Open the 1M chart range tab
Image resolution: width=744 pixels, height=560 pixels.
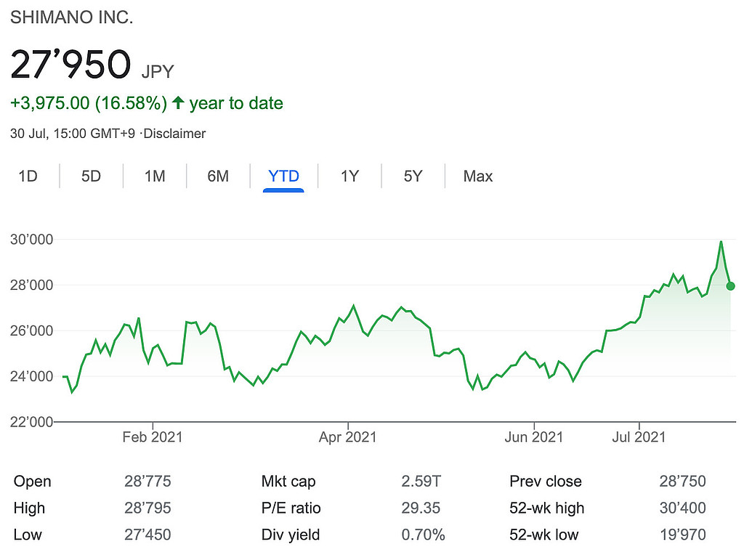pyautogui.click(x=154, y=176)
